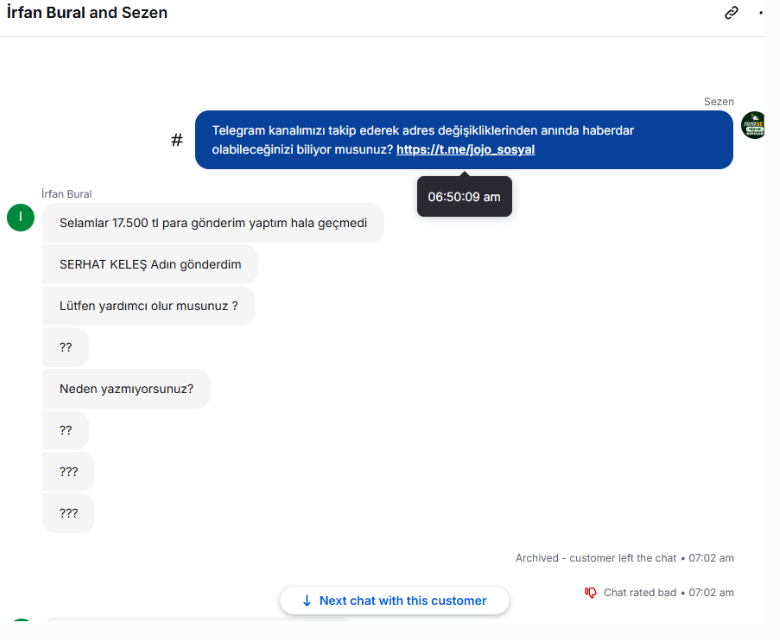Select the message about 17.500 tl transfer
This screenshot has width=780, height=640.
[x=213, y=223]
